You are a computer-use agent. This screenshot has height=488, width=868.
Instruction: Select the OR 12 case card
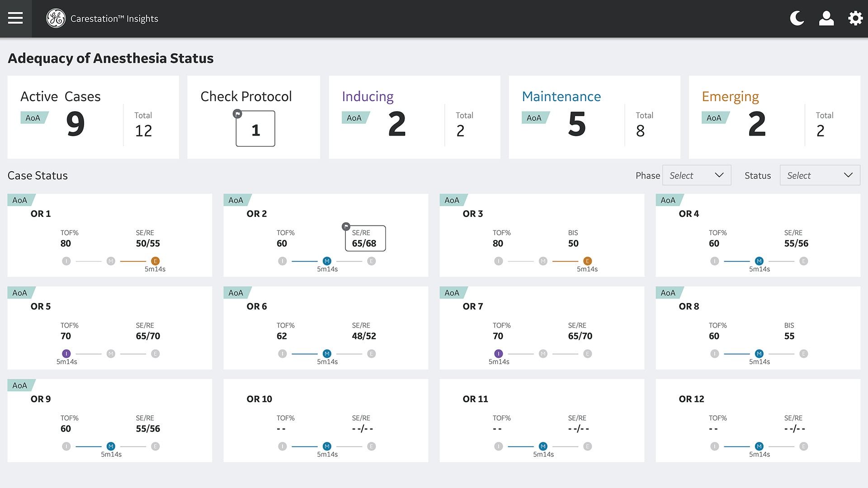click(758, 420)
